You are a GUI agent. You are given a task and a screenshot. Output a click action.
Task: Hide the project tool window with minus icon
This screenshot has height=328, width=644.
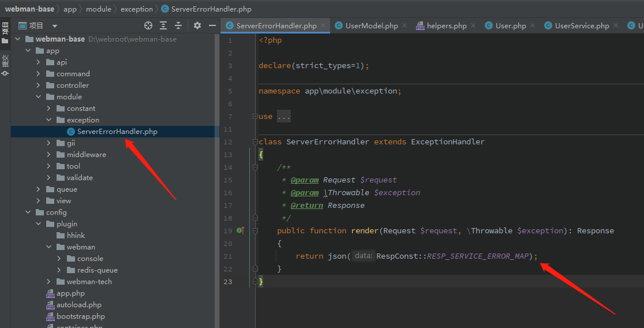click(212, 25)
